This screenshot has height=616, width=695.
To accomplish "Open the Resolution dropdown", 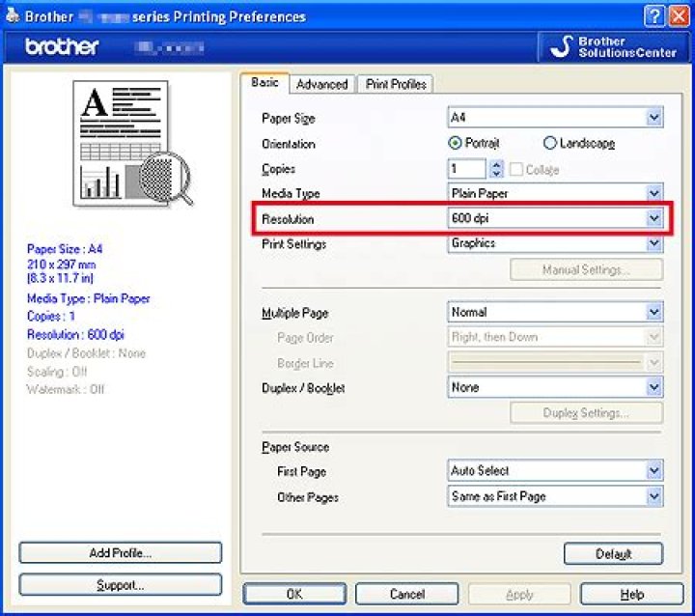I will pos(555,218).
